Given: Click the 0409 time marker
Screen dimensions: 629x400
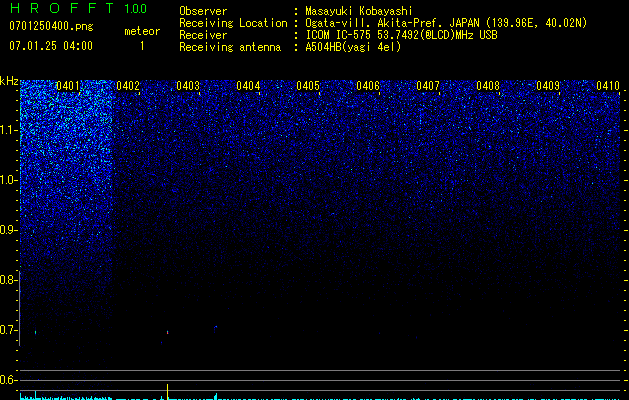Looking at the screenshot, I should click(x=548, y=86).
